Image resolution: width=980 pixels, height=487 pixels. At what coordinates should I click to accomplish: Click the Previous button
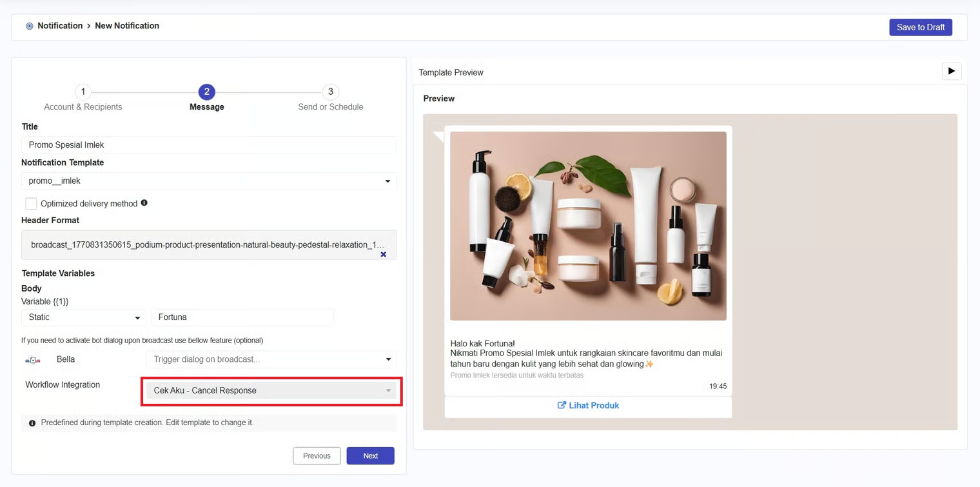tap(317, 455)
